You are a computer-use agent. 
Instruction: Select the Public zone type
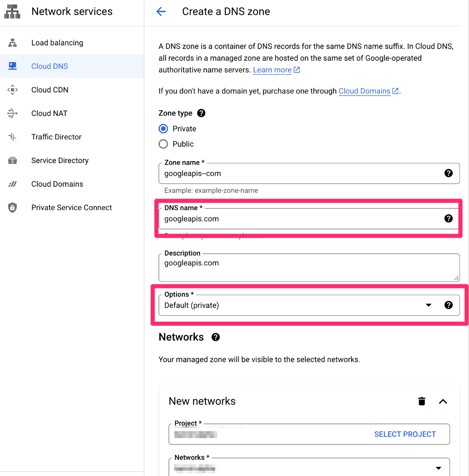[163, 144]
